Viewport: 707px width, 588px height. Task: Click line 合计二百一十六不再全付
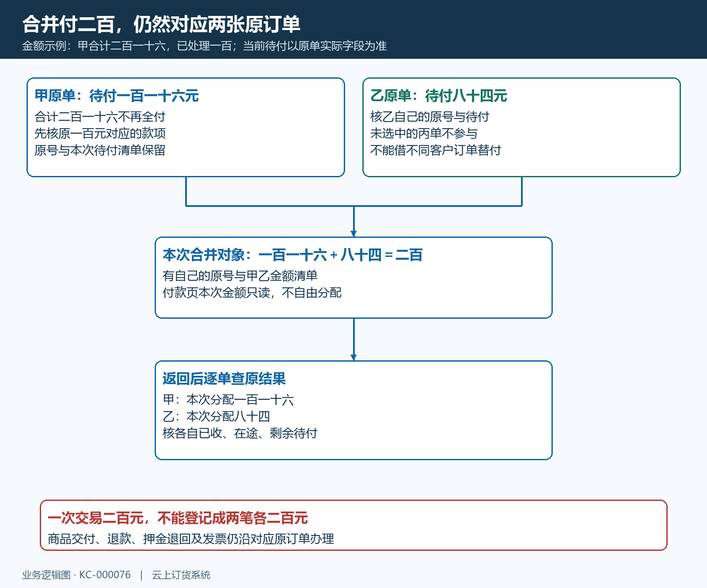point(100,117)
